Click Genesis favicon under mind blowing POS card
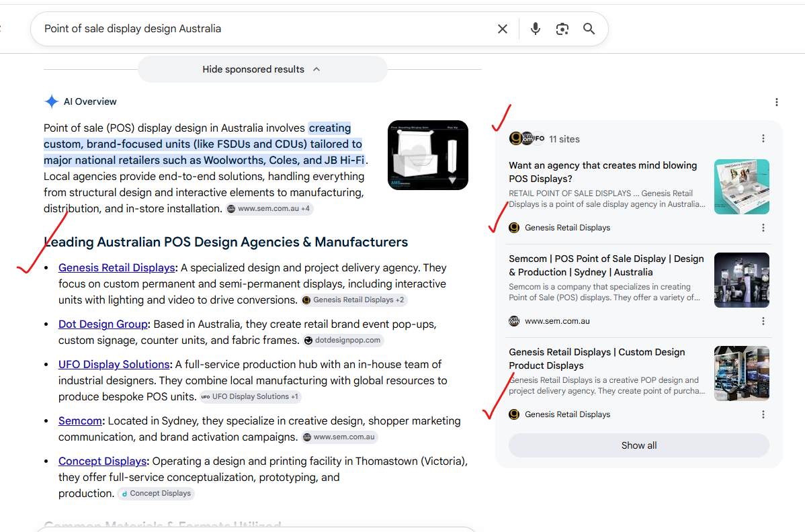805x532 pixels. pos(514,228)
